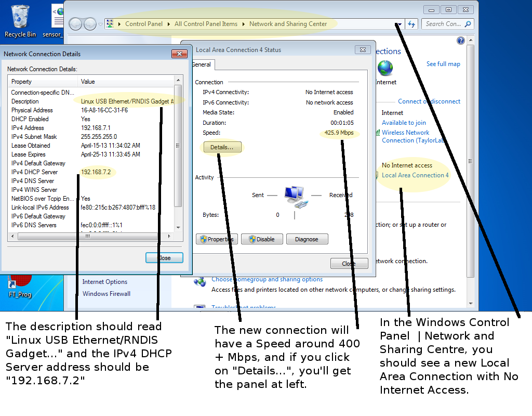Select the IPv6 DNS Servers row
The image size is (532, 416).
point(91,225)
